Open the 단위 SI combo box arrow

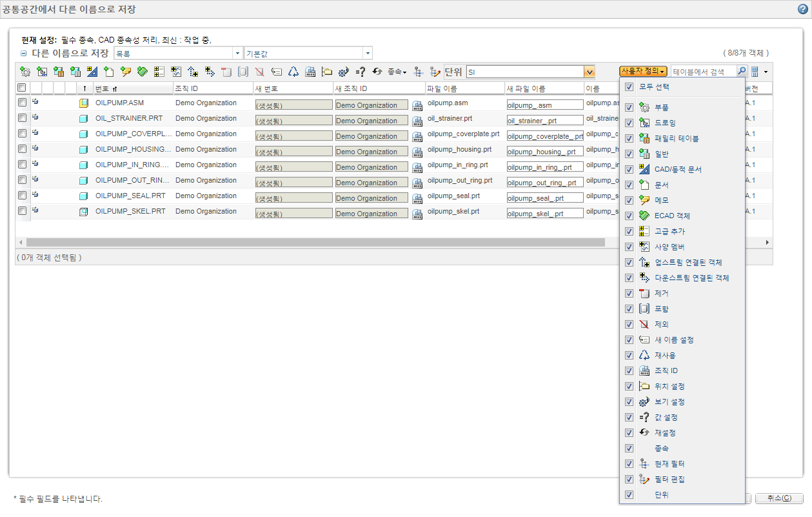tap(589, 72)
